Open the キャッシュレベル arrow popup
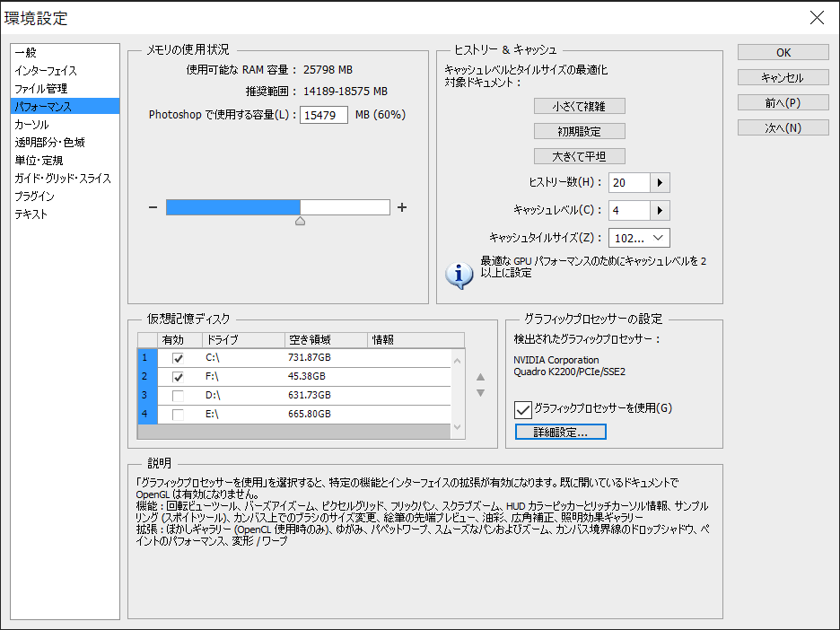The width and height of the screenshot is (840, 630). coord(661,211)
